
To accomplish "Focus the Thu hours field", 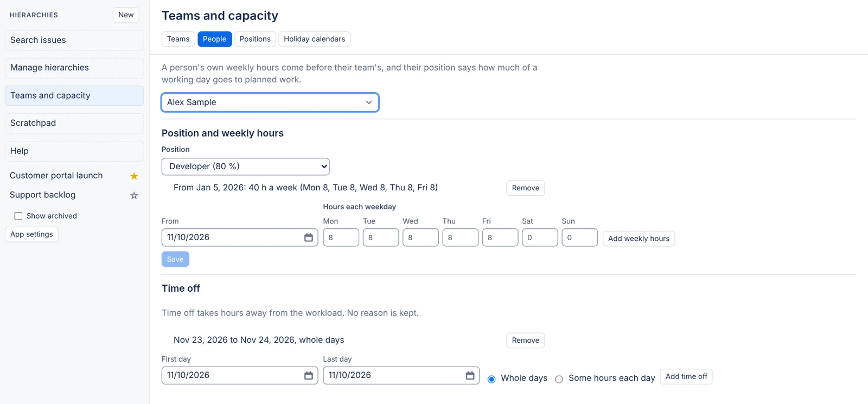I will tap(460, 238).
